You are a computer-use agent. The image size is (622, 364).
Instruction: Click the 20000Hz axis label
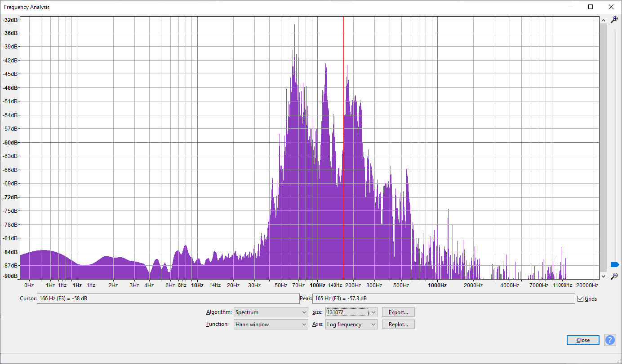[x=587, y=285]
